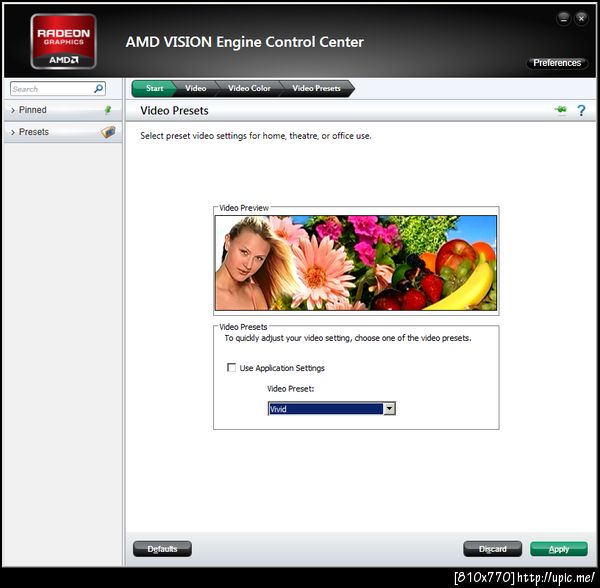
Task: Click the green pin icon beside Pinned
Action: click(x=108, y=110)
